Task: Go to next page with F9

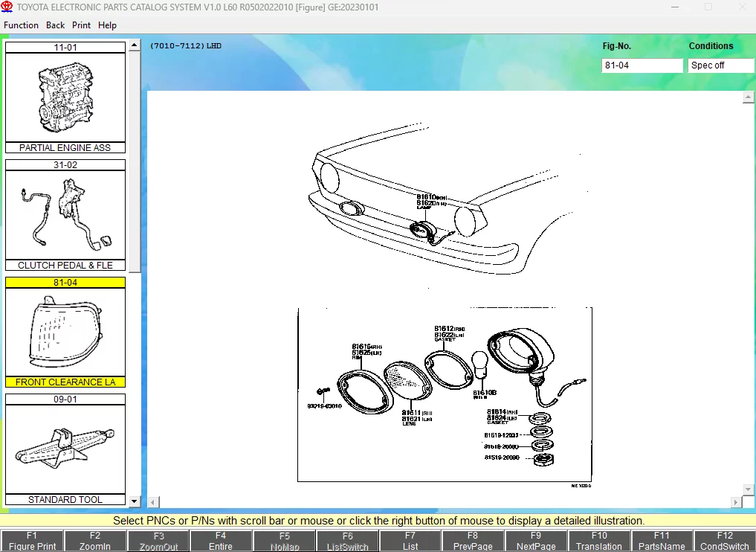Action: (536, 541)
